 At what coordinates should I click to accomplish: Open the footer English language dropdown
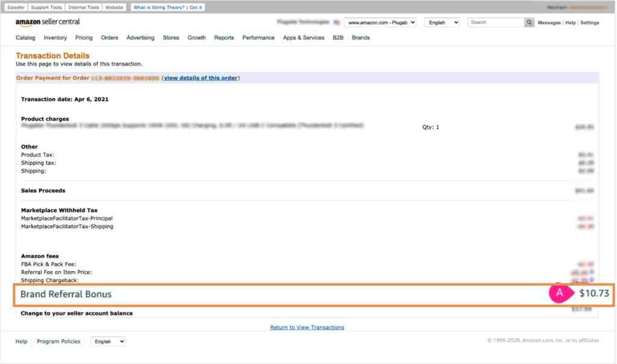pyautogui.click(x=108, y=341)
